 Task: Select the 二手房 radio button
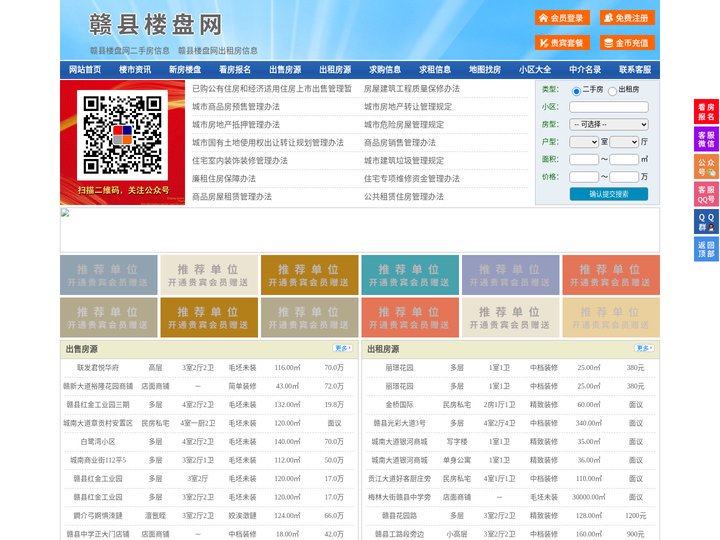pos(576,91)
